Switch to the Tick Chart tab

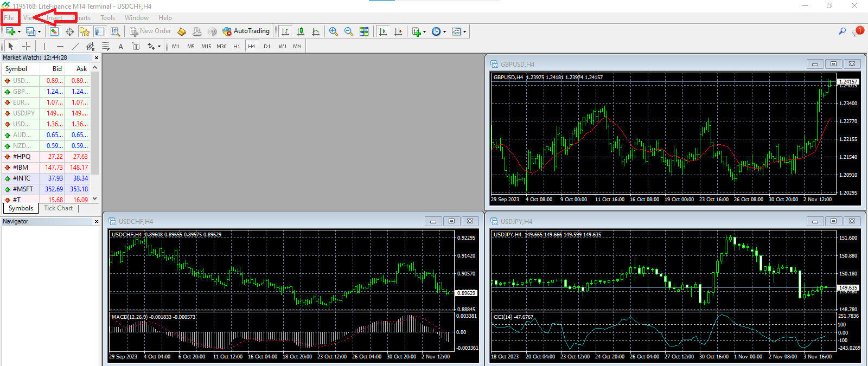(x=58, y=208)
